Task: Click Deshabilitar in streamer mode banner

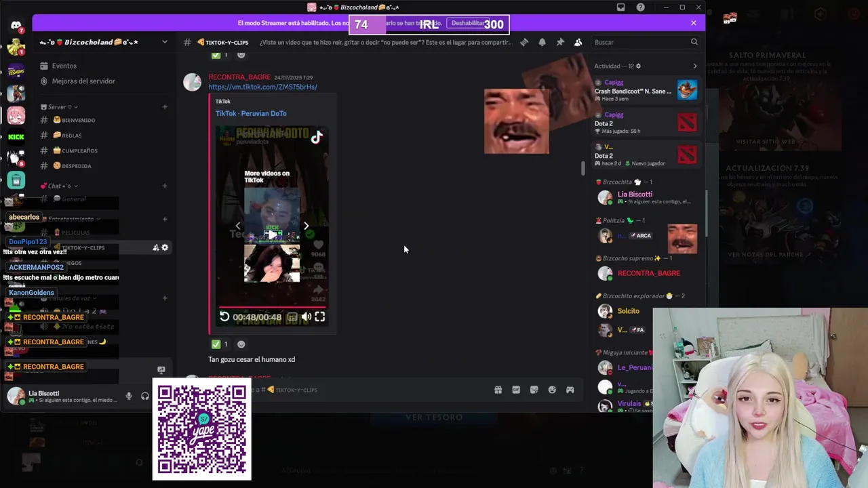Action: (x=468, y=23)
